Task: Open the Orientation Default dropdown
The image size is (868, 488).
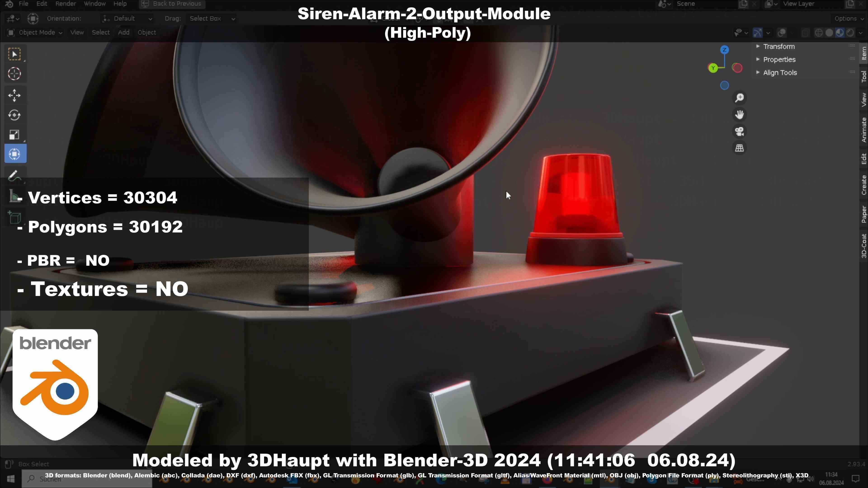Action: point(127,19)
